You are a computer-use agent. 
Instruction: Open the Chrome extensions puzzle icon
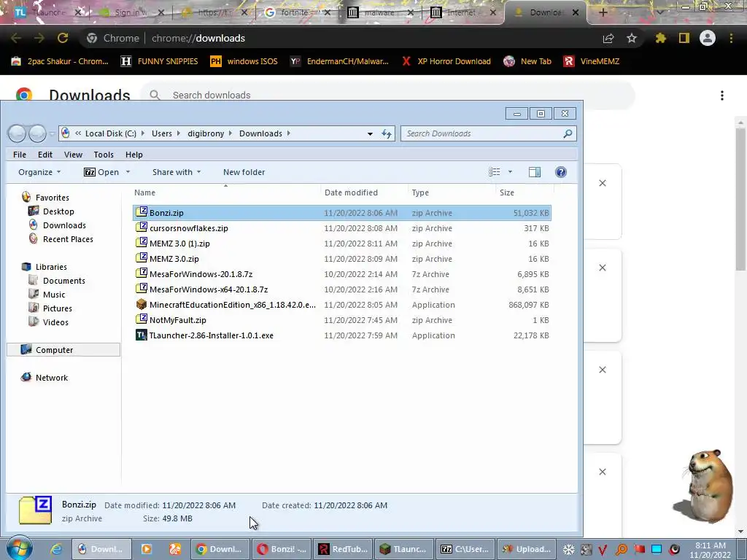tap(660, 38)
